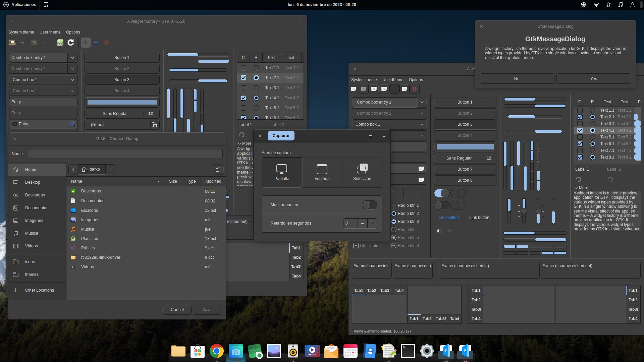644x362 pixels.
Task: Open the network icon in top bar
Action: pos(596,5)
